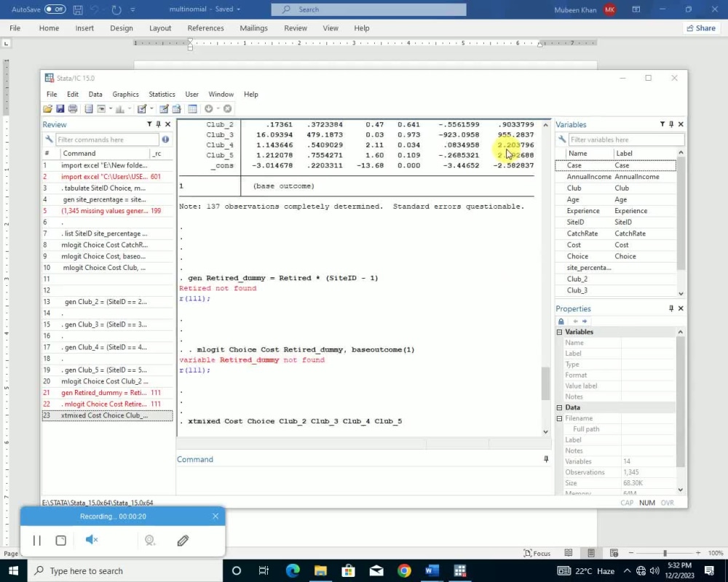Collapse the Data section in Properties

tap(559, 407)
